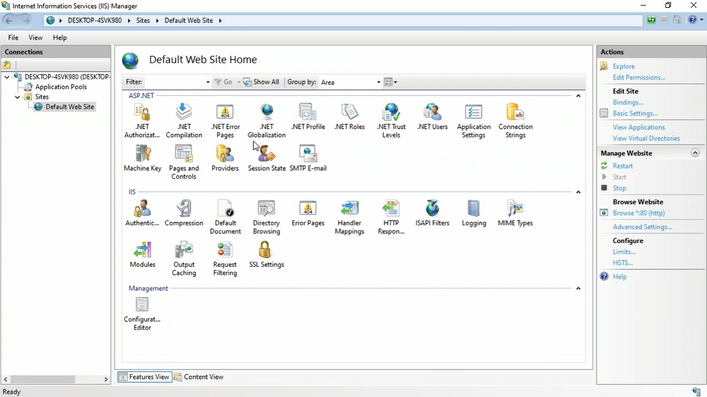The height and width of the screenshot is (397, 707).
Task: Collapse the Management group
Action: pyautogui.click(x=578, y=288)
